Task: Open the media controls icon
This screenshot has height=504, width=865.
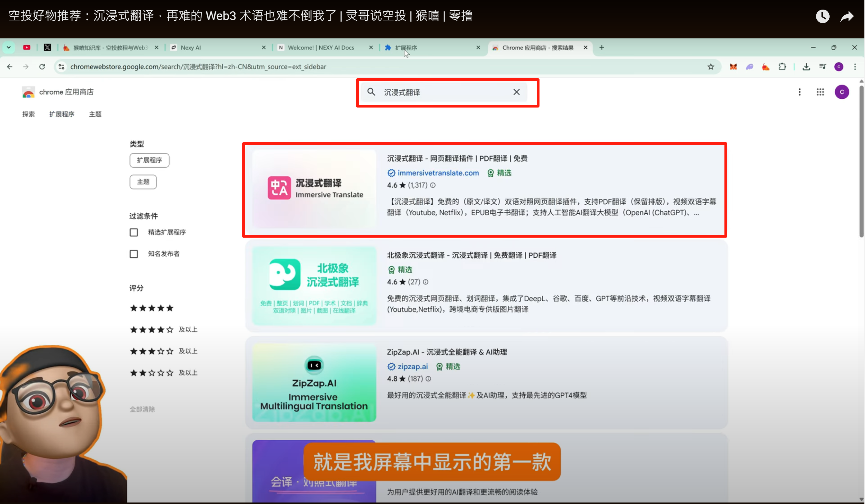Action: tap(822, 67)
